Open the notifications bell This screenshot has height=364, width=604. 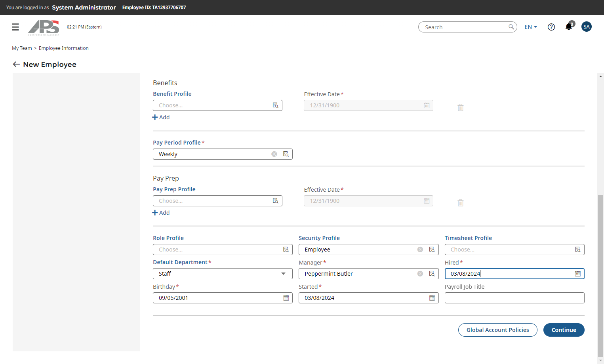tap(569, 27)
